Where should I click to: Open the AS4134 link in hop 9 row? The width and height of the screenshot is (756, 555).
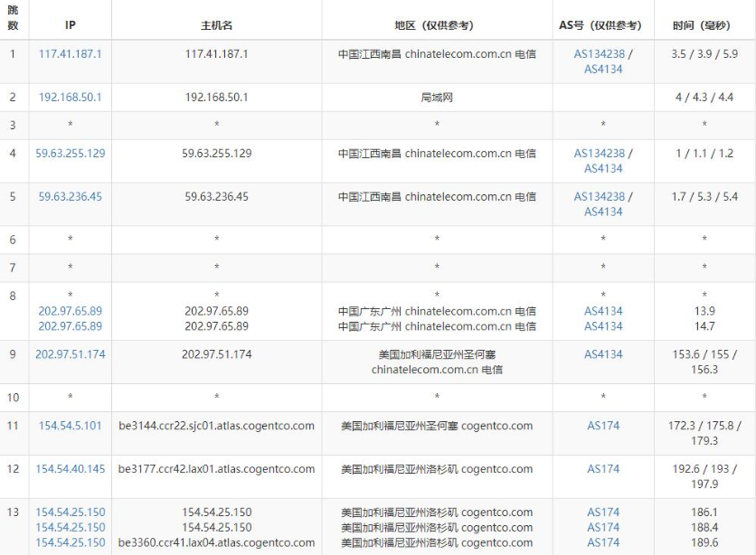pos(603,354)
